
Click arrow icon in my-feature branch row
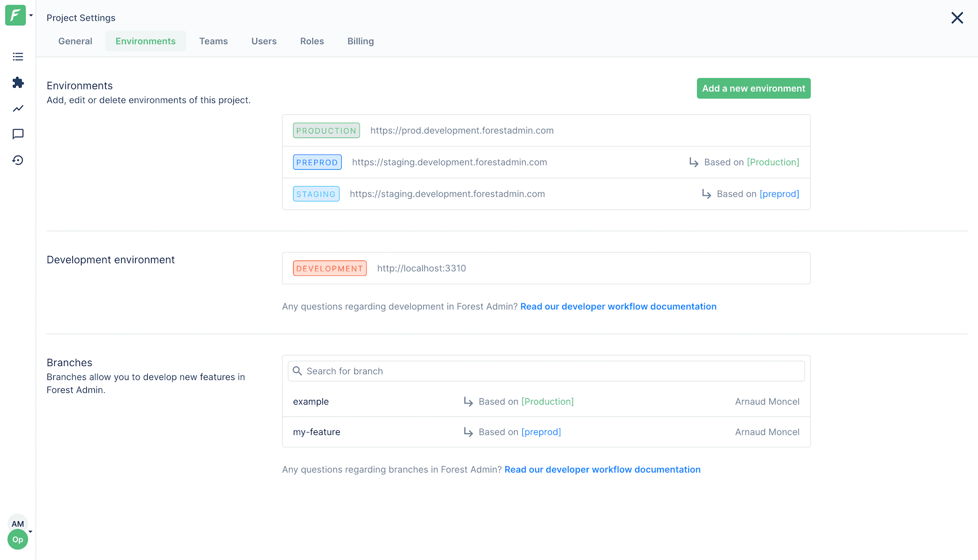click(x=469, y=432)
